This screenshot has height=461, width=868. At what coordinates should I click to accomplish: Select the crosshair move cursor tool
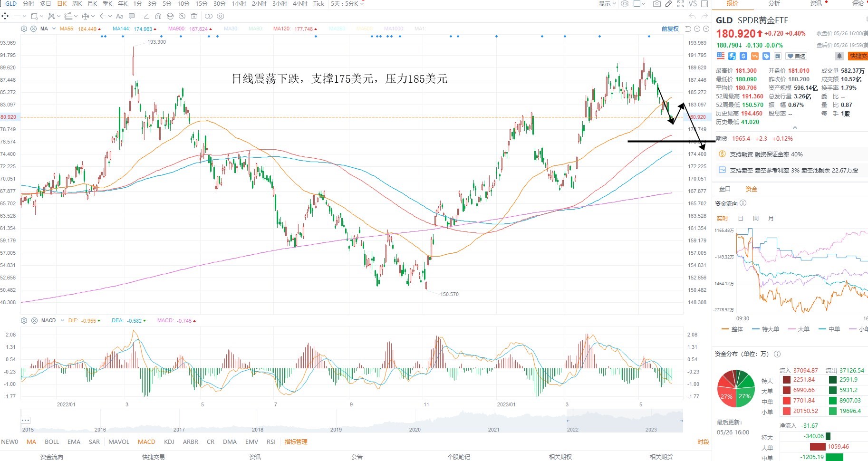click(x=5, y=16)
